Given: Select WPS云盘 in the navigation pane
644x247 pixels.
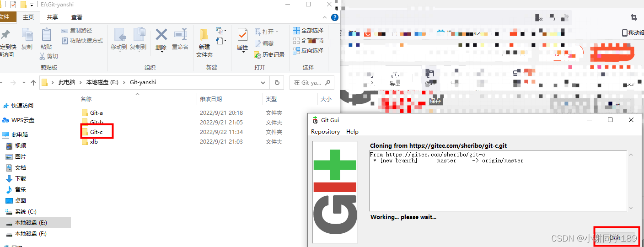Looking at the screenshot, I should (x=18, y=120).
